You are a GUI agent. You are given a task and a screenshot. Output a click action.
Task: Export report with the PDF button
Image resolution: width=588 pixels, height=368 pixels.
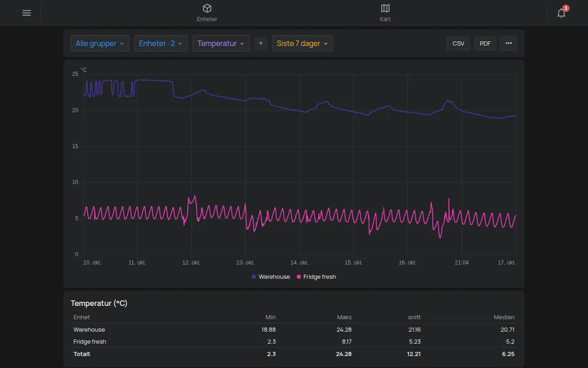coord(485,43)
